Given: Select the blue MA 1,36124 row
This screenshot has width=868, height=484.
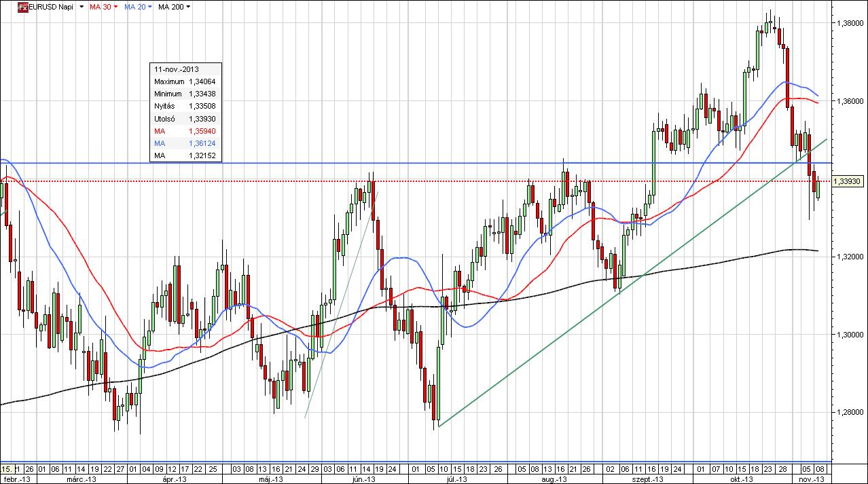Looking at the screenshot, I should (x=185, y=143).
